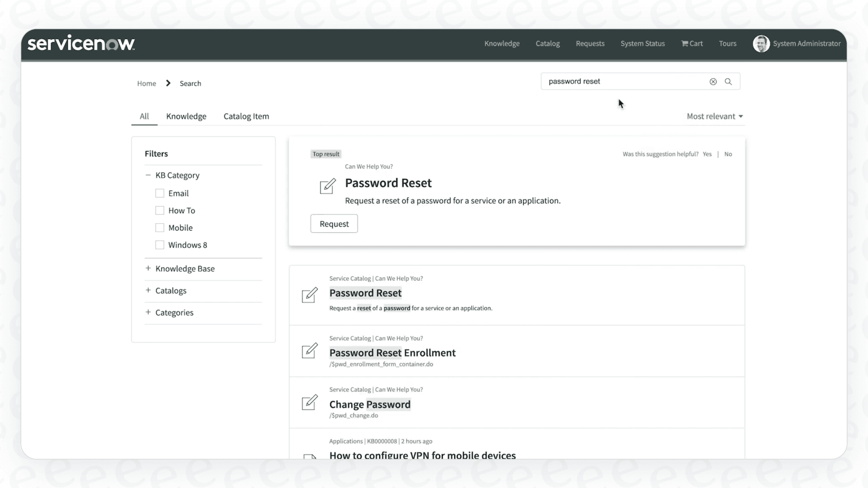This screenshot has height=488, width=868.
Task: Mark the suggestion helpful by clicking Yes
Action: coord(707,154)
